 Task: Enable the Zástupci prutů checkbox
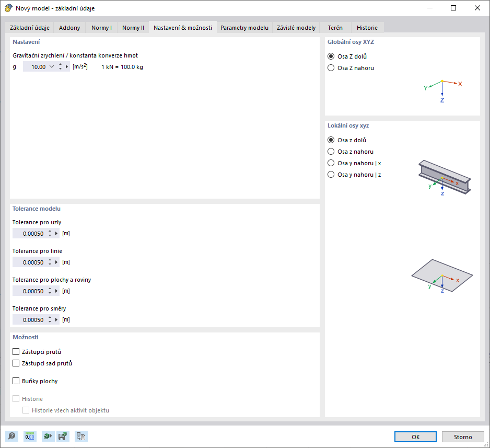[16, 352]
